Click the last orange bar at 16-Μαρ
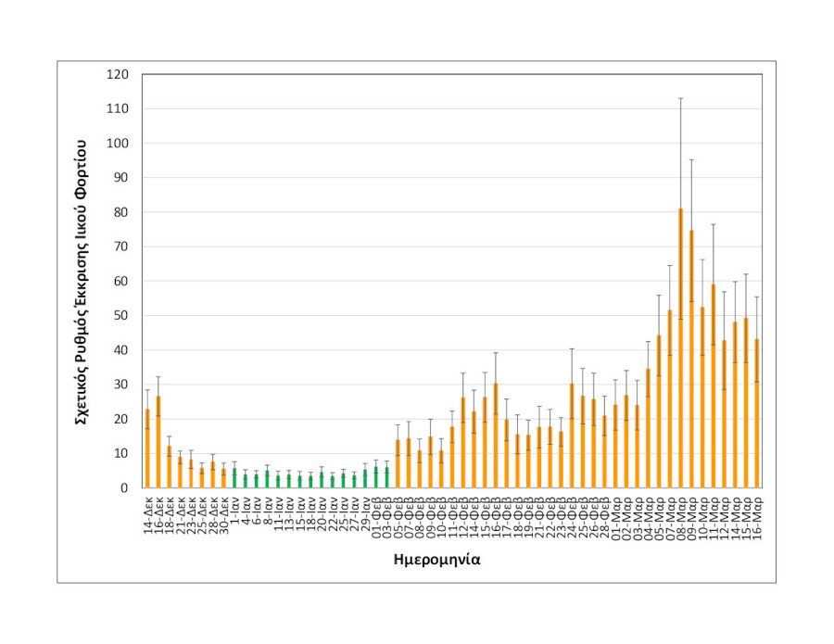Image resolution: width=834 pixels, height=644 pixels. [x=757, y=417]
